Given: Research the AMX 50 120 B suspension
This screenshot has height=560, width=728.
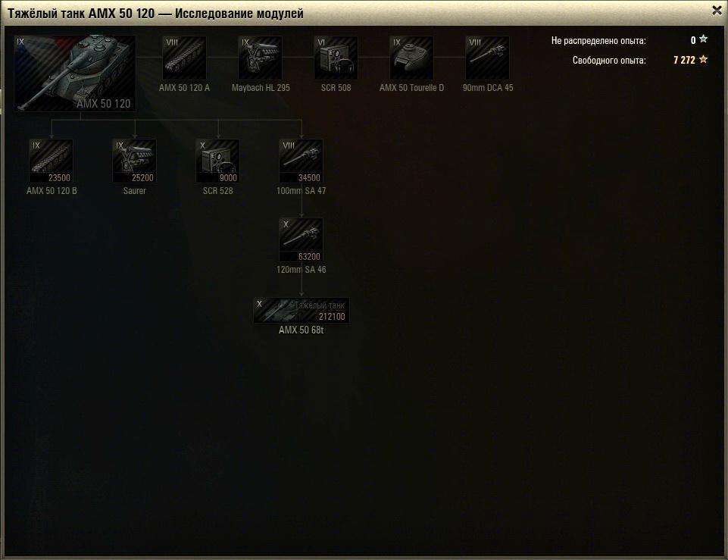Looking at the screenshot, I should (x=51, y=161).
